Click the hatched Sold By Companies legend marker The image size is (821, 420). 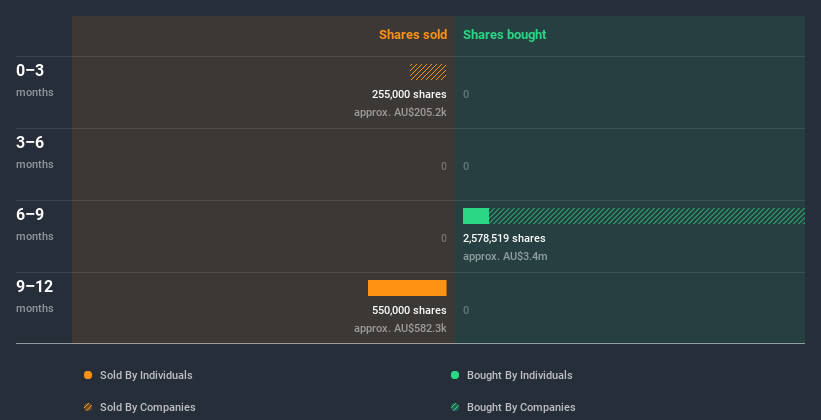[x=88, y=407]
